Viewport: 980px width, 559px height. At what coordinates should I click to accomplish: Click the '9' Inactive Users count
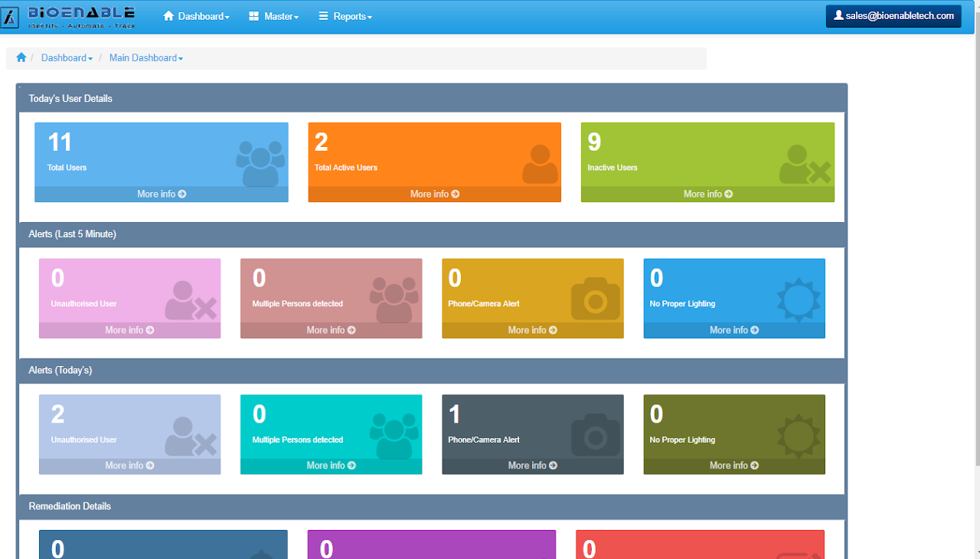pyautogui.click(x=594, y=142)
